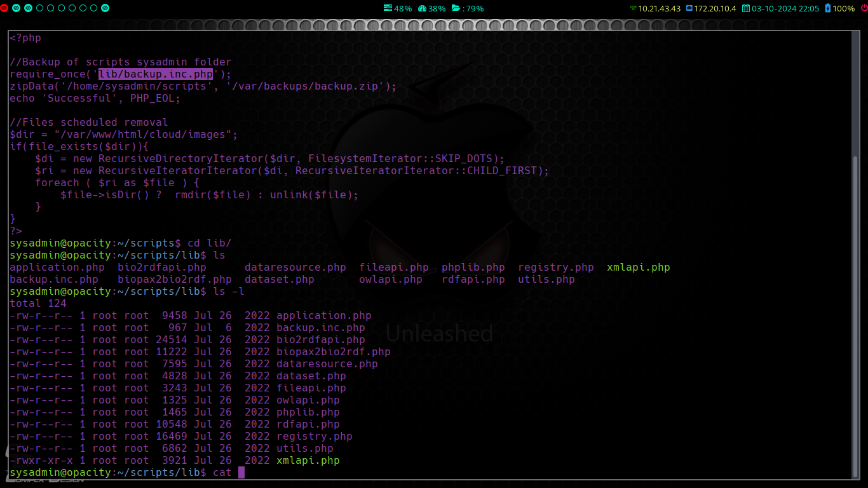Click the memory usage icon showing 48%
The height and width of the screenshot is (488, 868).
pyautogui.click(x=388, y=8)
